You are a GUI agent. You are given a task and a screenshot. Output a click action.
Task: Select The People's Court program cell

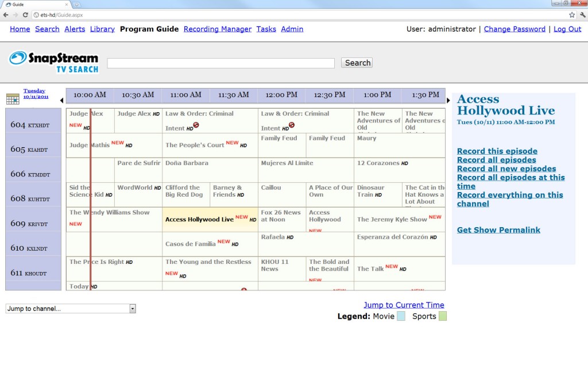[x=195, y=145]
